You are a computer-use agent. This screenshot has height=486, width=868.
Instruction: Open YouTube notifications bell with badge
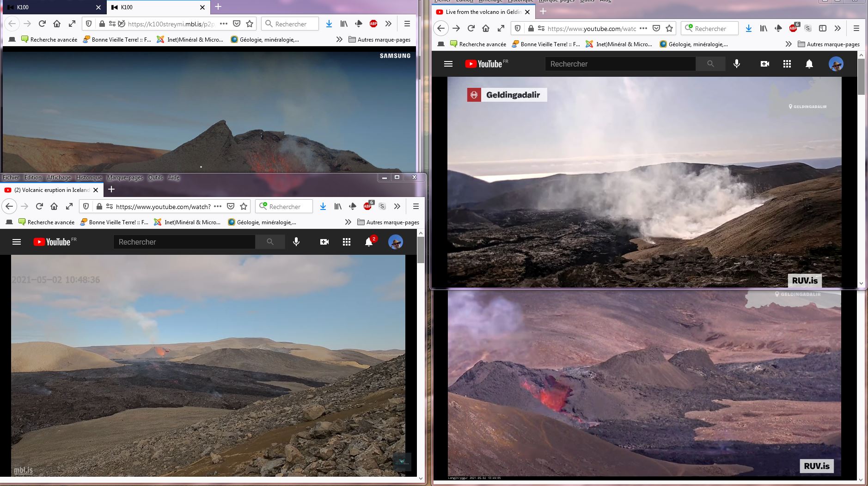pyautogui.click(x=369, y=242)
